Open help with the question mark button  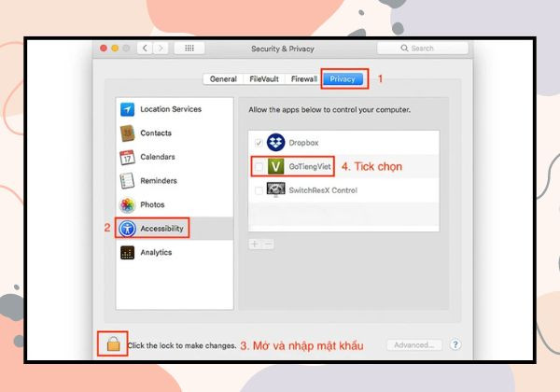click(455, 345)
